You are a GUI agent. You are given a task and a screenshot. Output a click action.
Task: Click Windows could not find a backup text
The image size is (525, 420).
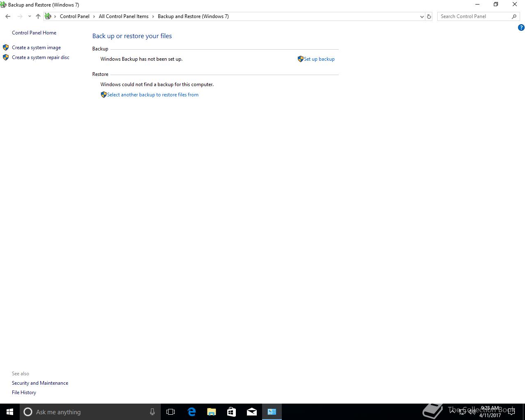click(x=157, y=84)
